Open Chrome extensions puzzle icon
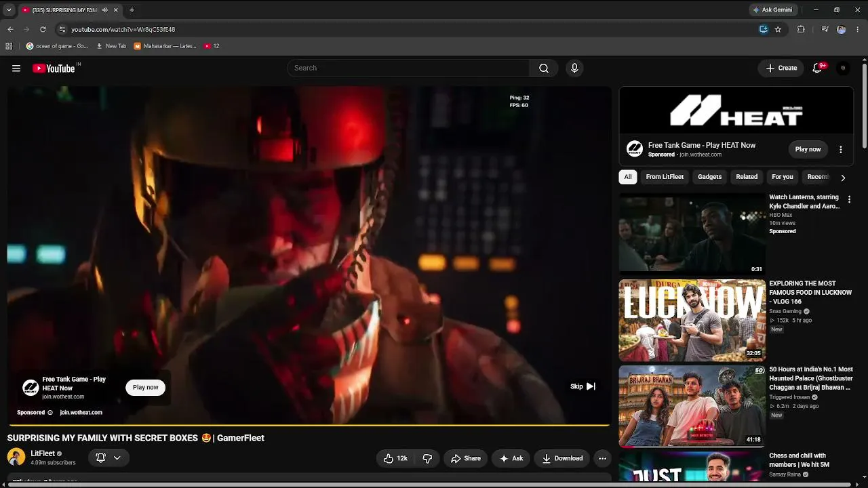868x488 pixels. coord(801,29)
